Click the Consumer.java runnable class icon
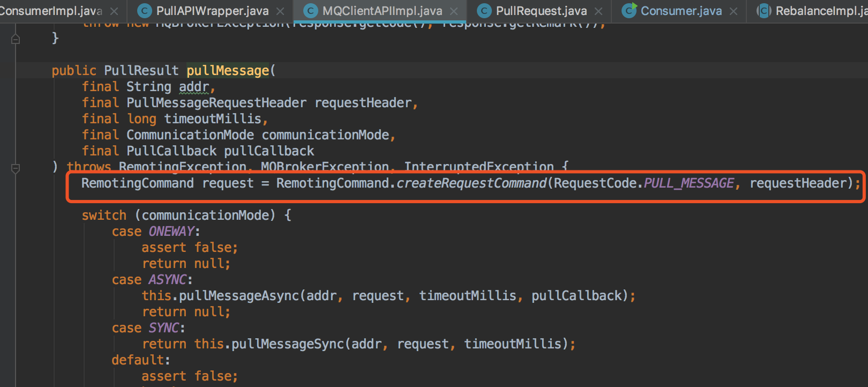 click(x=629, y=11)
